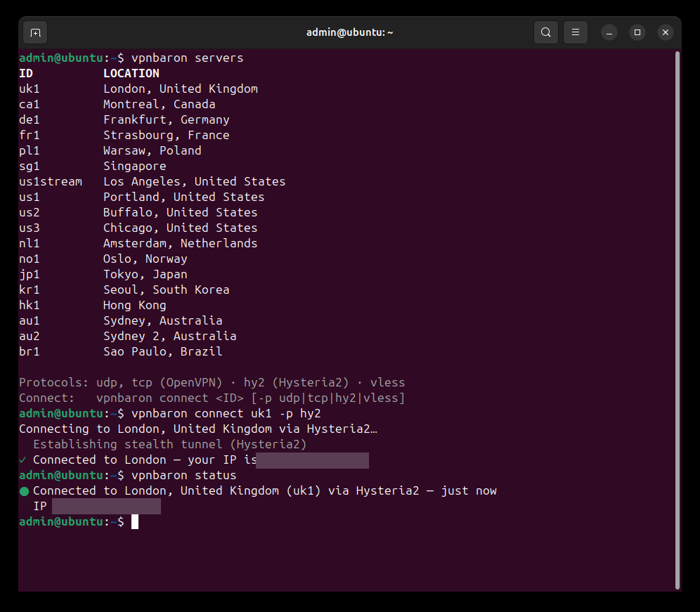Select the pl1 server ID
This screenshot has width=700, height=612.
30,151
